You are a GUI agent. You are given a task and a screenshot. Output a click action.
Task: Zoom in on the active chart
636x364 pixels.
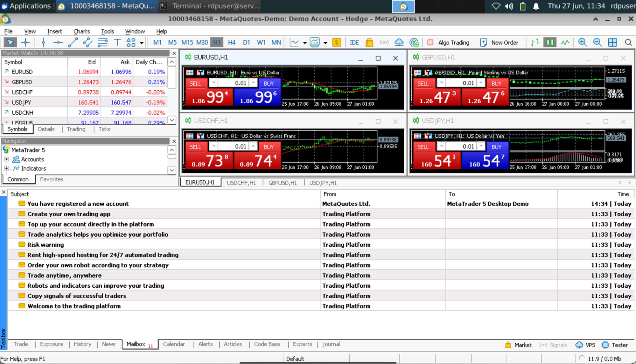[583, 42]
